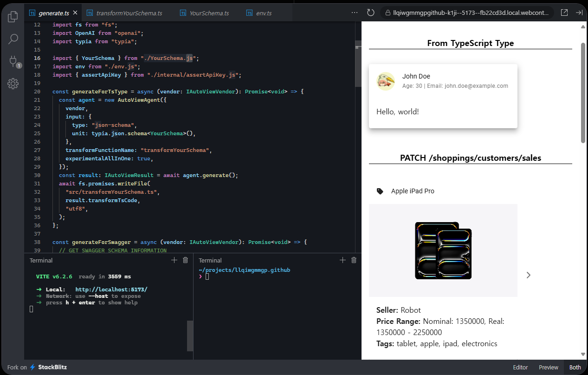Click line number 20 in the editor gutter
The image size is (588, 375).
click(x=37, y=92)
